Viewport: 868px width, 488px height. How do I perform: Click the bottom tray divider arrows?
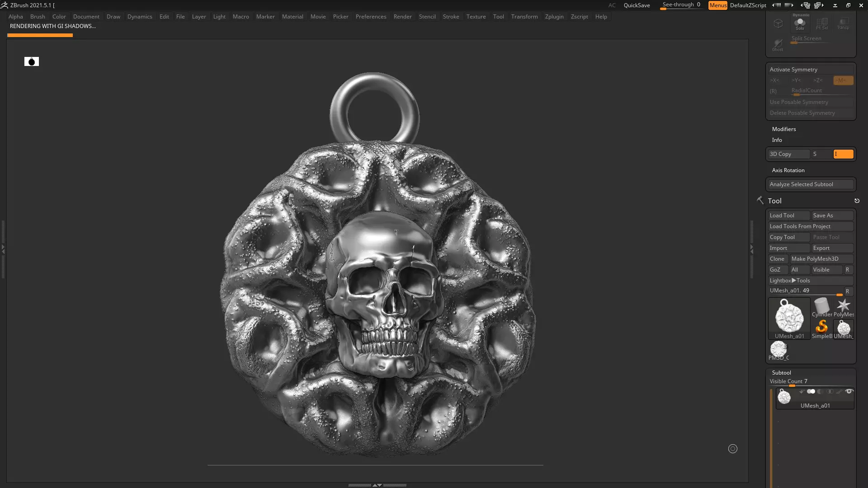[x=377, y=485]
